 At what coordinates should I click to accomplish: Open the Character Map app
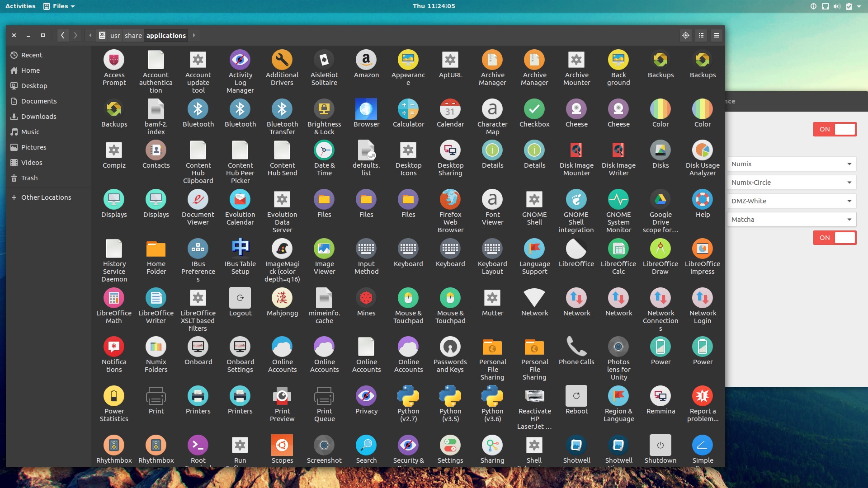pos(492,108)
